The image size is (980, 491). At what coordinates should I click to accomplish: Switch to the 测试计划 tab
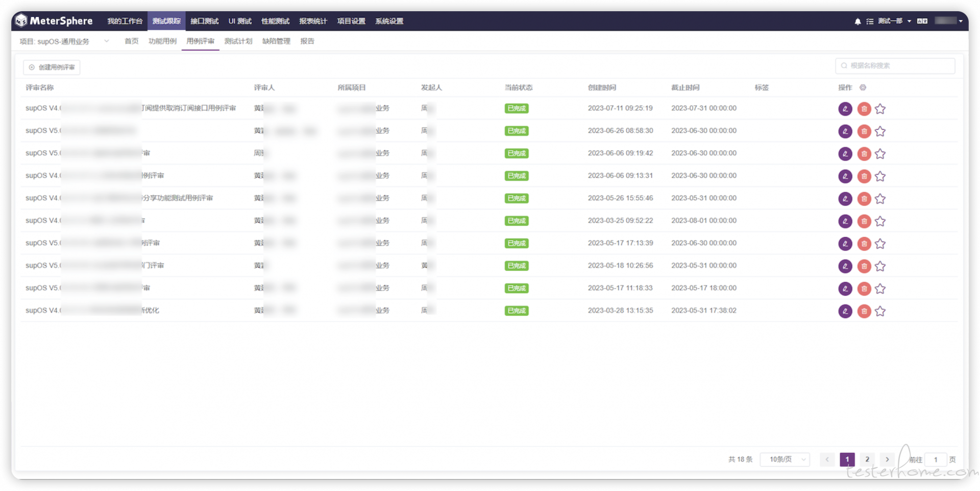238,41
